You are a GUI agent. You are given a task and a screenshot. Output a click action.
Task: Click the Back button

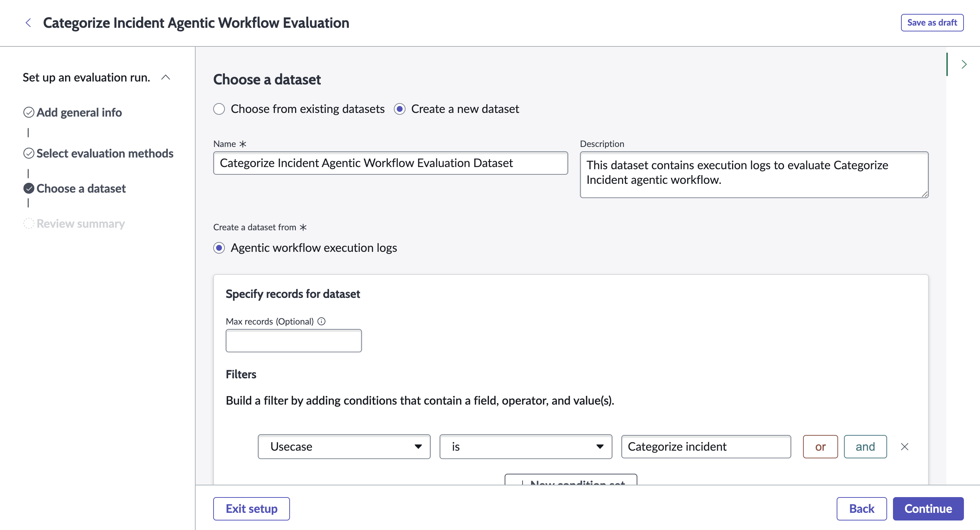[x=861, y=508]
